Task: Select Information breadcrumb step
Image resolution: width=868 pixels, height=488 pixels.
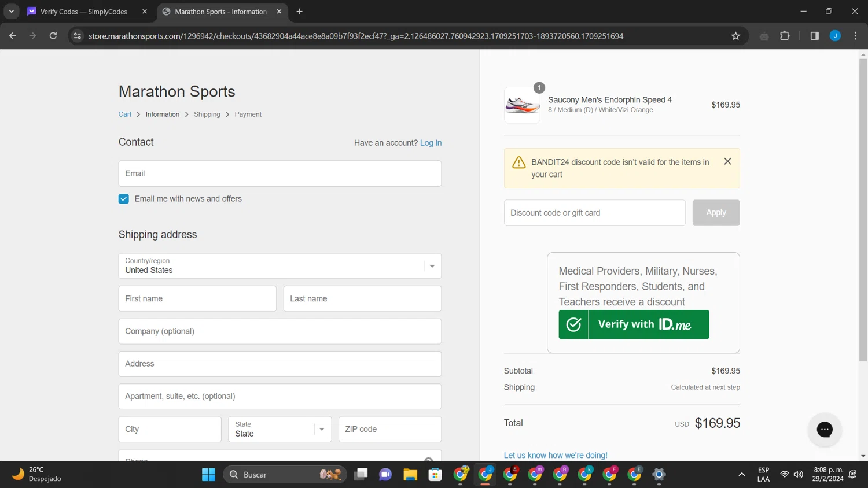Action: [x=163, y=114]
